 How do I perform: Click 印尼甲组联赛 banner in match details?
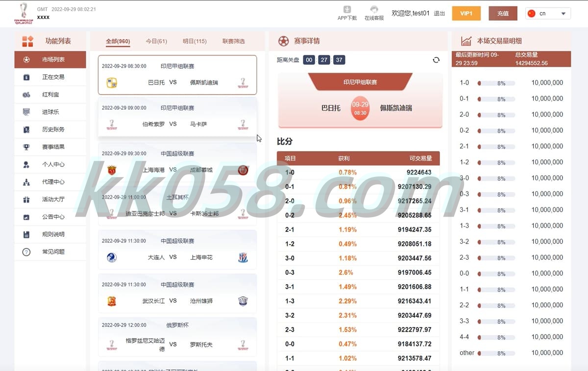pyautogui.click(x=360, y=82)
